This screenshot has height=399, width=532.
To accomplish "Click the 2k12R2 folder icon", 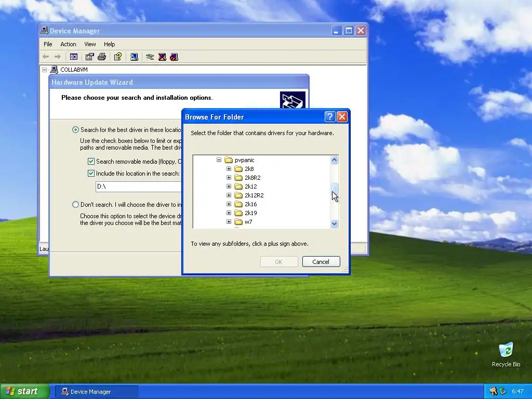I will tap(238, 195).
